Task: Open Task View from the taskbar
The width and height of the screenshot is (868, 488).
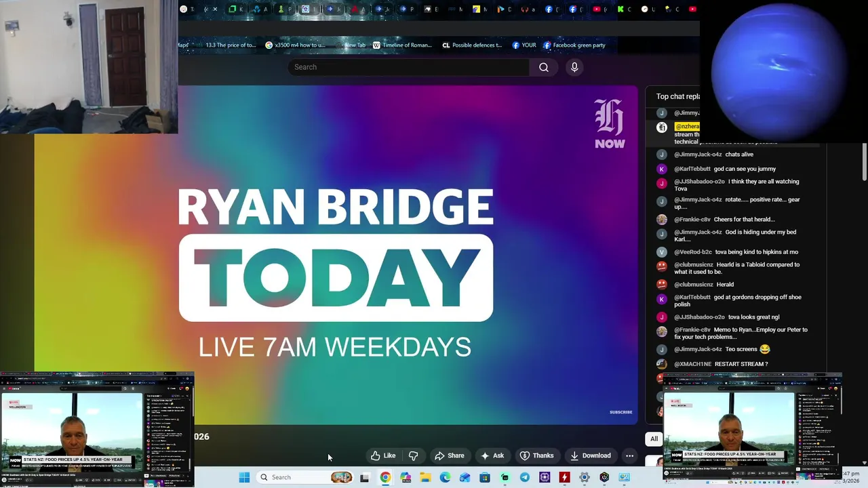Action: [x=364, y=477]
